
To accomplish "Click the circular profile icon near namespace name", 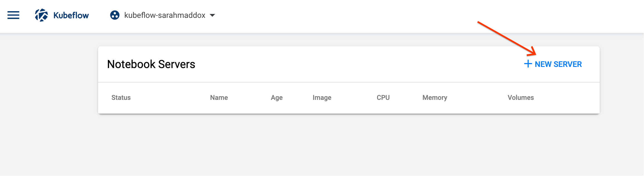I will (115, 15).
